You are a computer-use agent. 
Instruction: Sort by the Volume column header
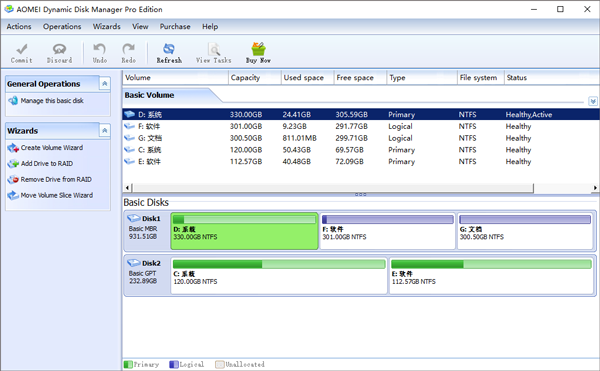click(x=176, y=78)
